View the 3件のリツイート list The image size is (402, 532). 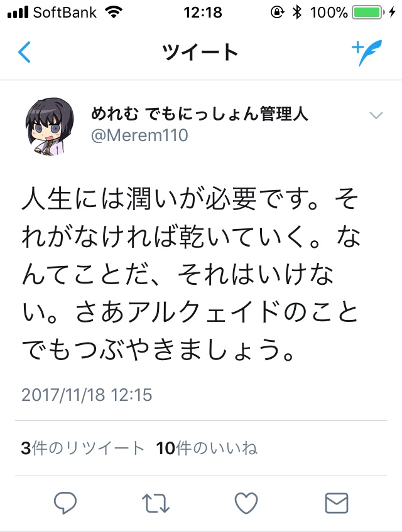coord(82,448)
